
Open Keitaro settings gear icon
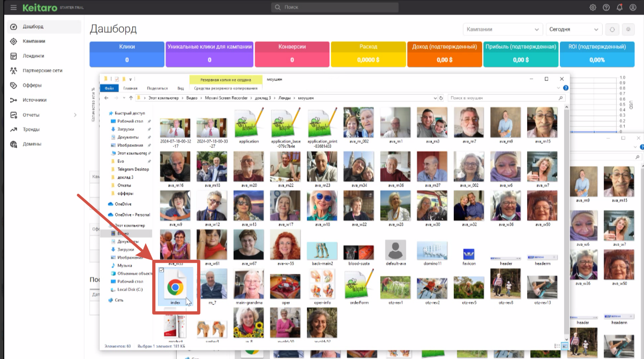593,8
